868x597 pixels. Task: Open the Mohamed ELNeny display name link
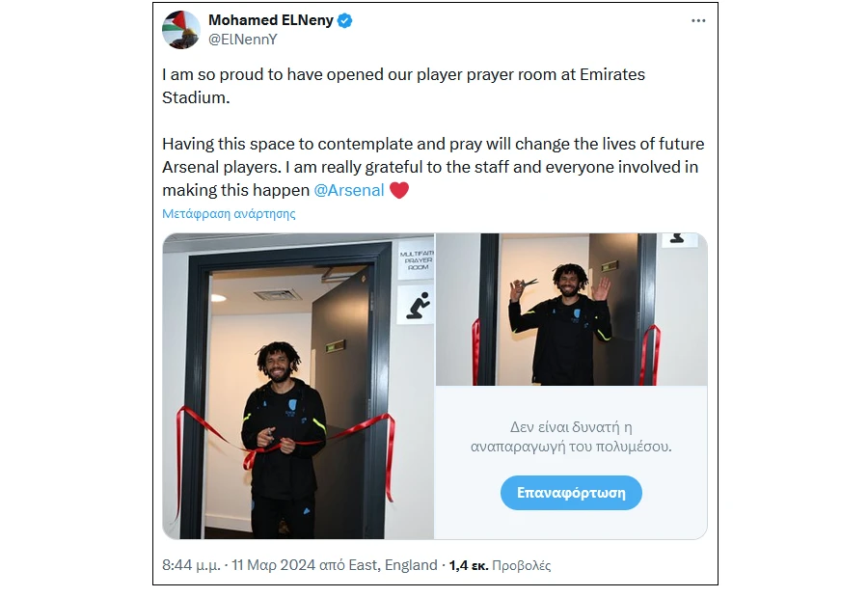270,20
